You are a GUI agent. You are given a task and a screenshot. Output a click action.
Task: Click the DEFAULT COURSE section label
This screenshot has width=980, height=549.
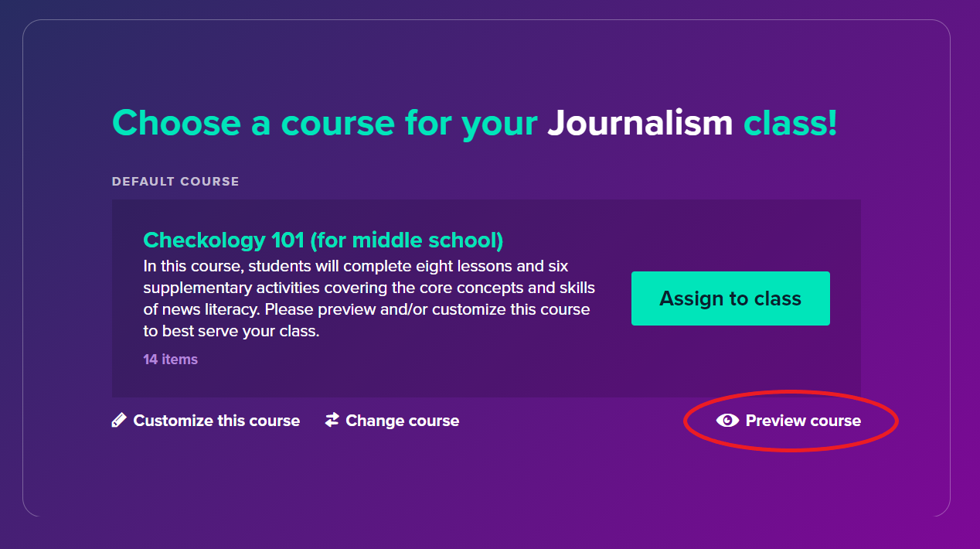point(175,182)
